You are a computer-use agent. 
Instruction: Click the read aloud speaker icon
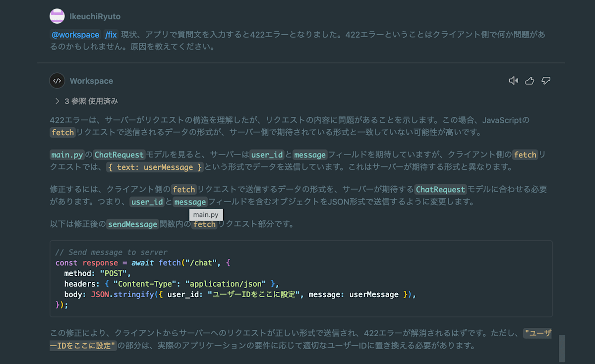pyautogui.click(x=514, y=81)
